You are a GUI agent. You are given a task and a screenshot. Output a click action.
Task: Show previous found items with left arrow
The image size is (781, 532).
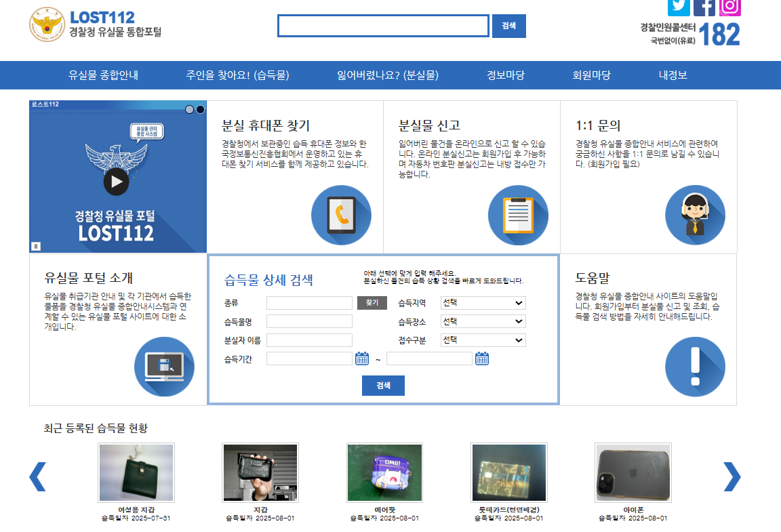pyautogui.click(x=38, y=476)
